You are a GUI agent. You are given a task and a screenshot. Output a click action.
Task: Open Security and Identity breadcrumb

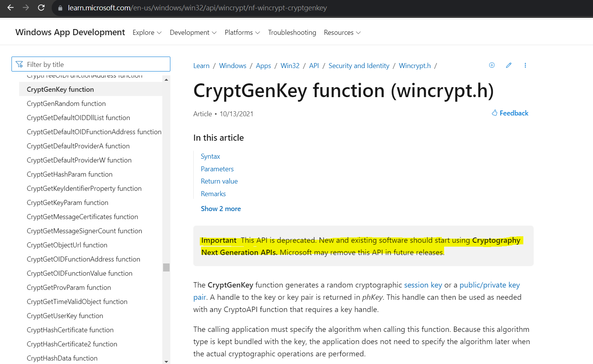[x=359, y=66]
